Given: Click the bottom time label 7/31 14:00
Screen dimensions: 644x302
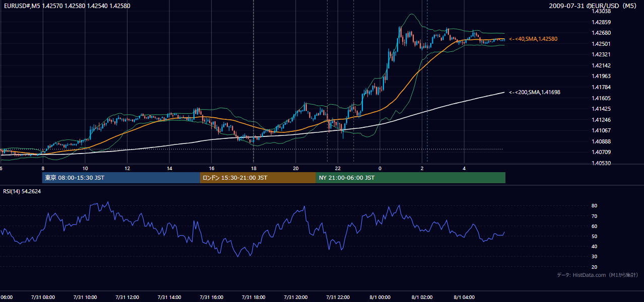Looking at the screenshot, I should (170, 297).
